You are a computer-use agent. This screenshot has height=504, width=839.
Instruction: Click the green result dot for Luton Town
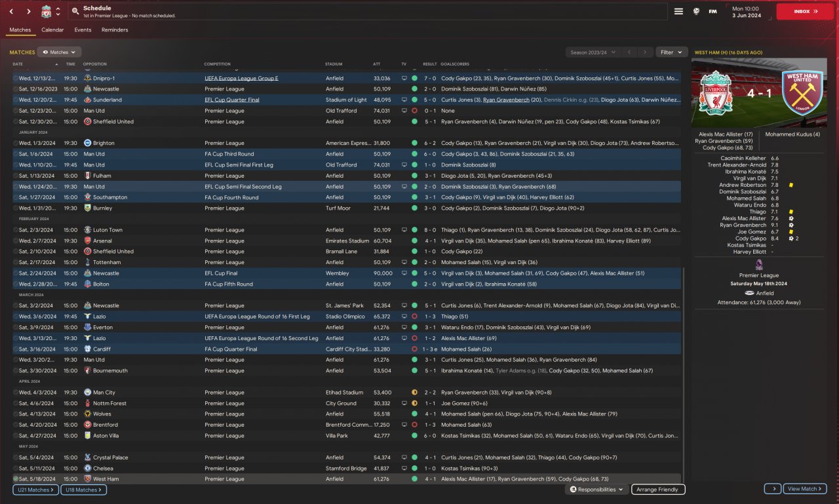click(414, 230)
